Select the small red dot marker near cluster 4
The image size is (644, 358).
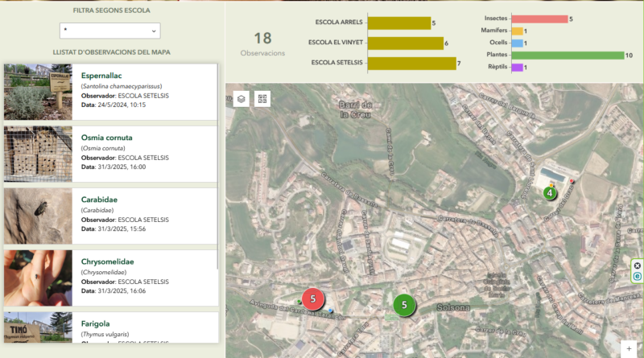click(572, 181)
